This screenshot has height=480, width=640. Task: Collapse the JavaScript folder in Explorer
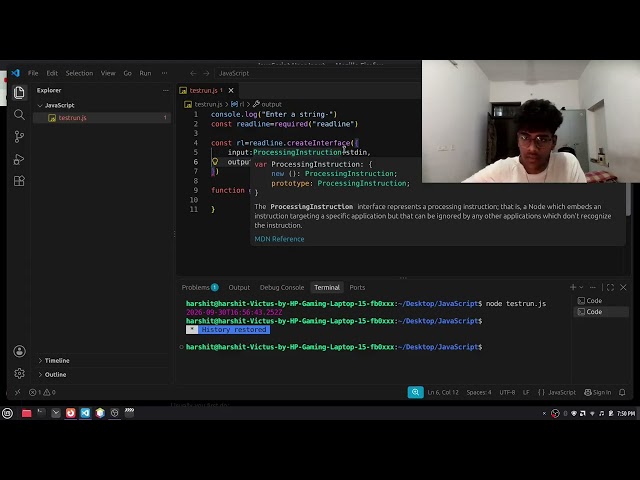[x=60, y=105]
